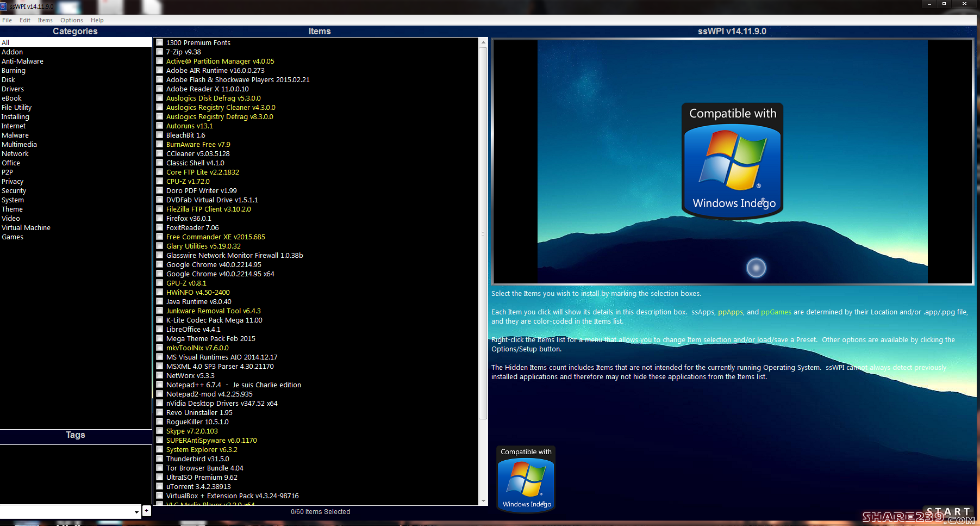Click the items list scroll-down arrow
The height and width of the screenshot is (526, 980).
(x=483, y=501)
